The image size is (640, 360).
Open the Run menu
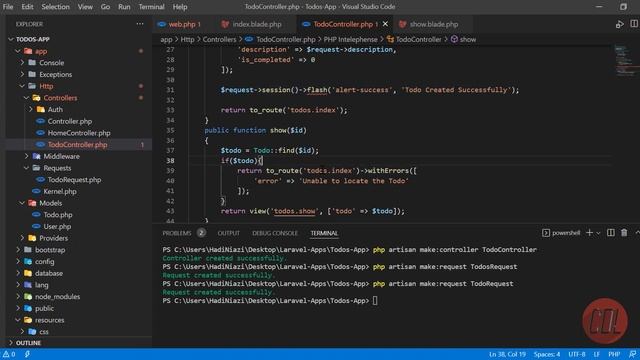[x=124, y=7]
